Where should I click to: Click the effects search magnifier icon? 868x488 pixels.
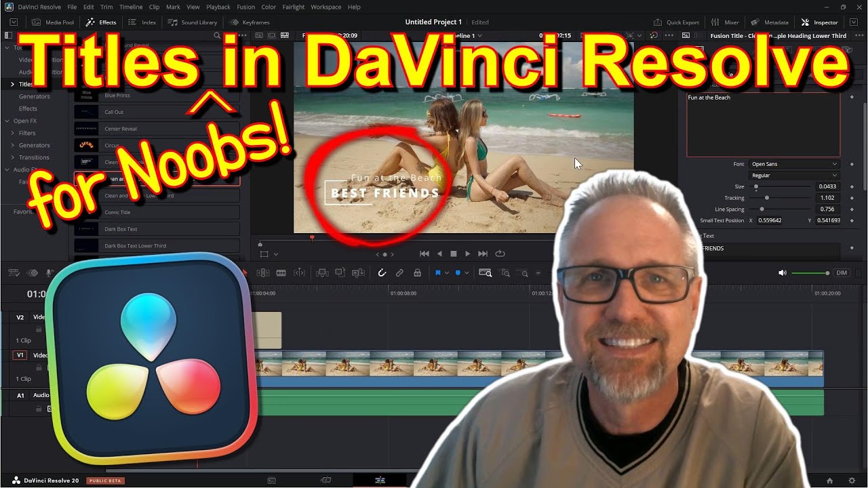click(217, 35)
